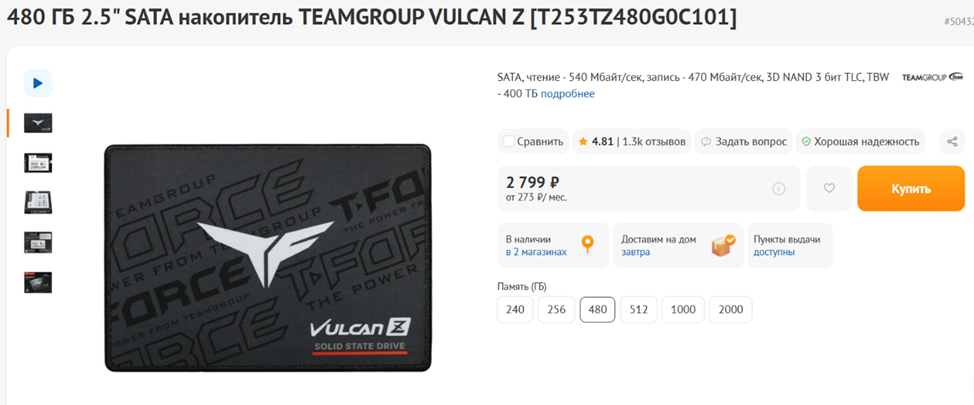
Task: Click the share icon
Action: (x=952, y=142)
